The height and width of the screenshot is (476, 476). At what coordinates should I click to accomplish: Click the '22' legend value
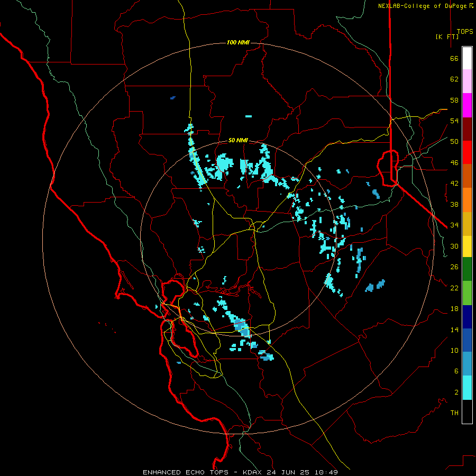coord(454,288)
